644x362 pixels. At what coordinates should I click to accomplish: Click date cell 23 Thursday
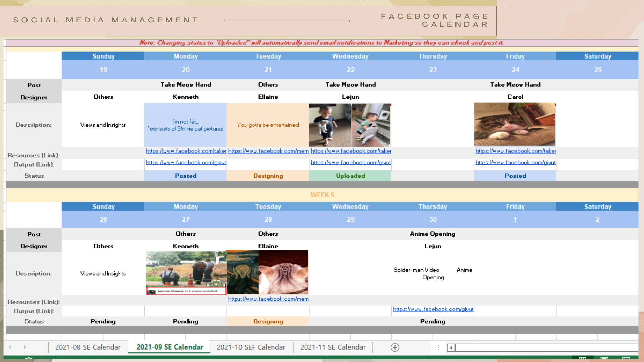point(433,70)
